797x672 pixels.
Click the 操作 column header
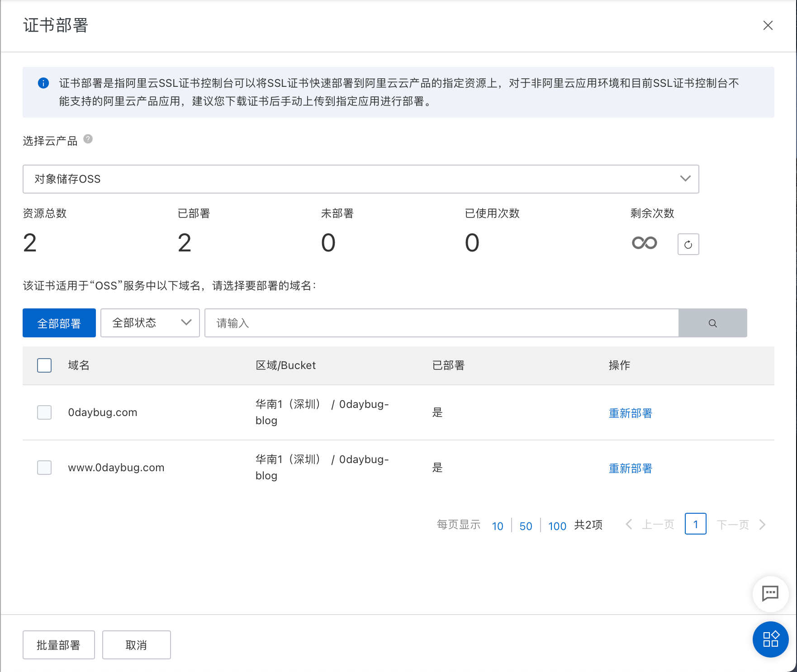point(619,365)
